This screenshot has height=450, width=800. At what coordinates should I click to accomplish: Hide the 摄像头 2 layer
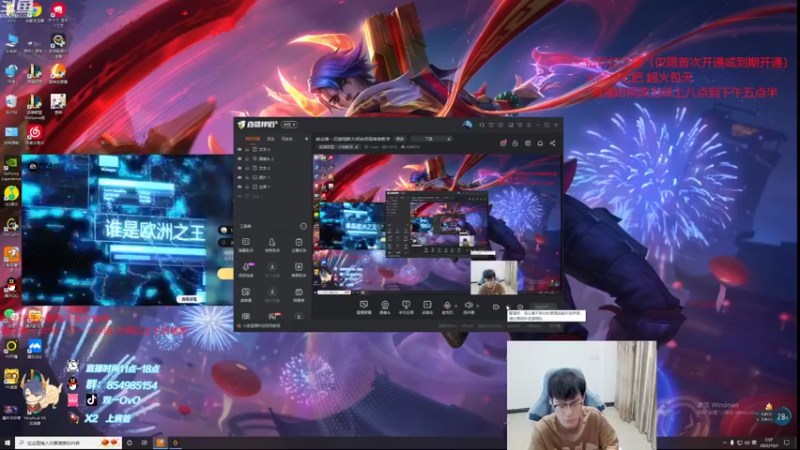click(240, 159)
